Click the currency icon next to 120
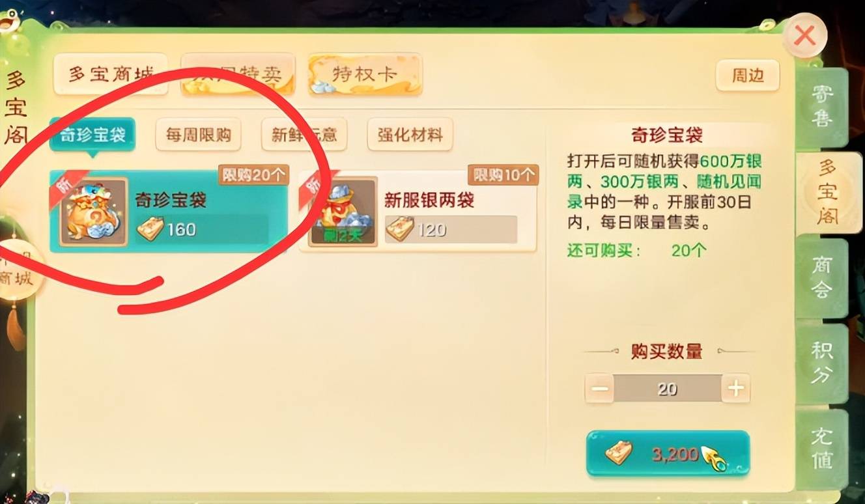The height and width of the screenshot is (504, 865). tap(399, 229)
